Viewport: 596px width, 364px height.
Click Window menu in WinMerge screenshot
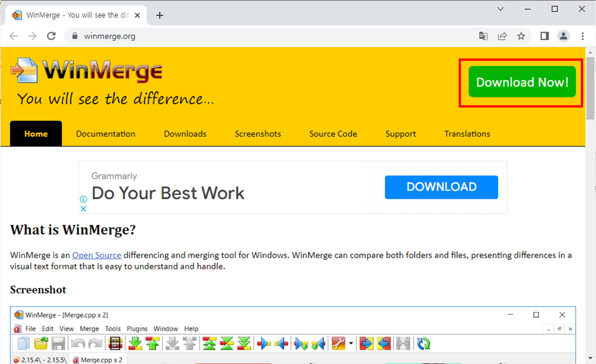click(166, 329)
